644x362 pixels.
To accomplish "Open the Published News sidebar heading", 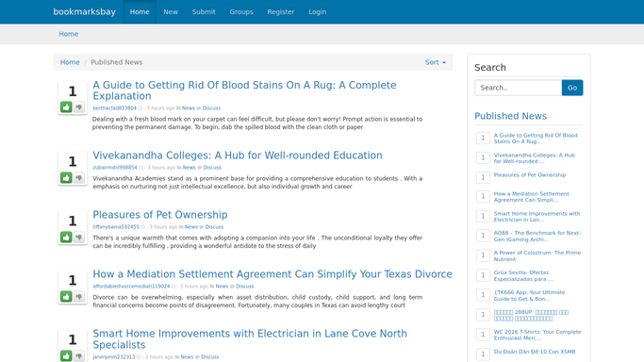I will 510,116.
